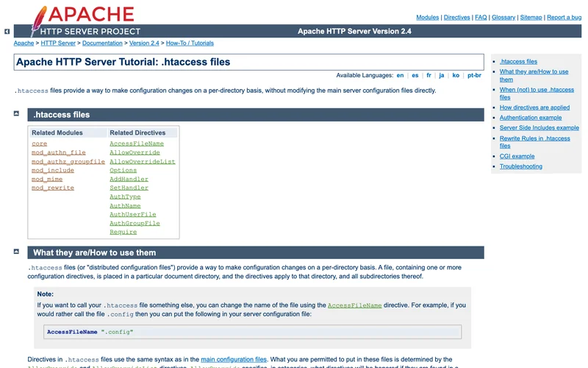Open the AddHandler directive link
The width and height of the screenshot is (588, 368).
click(x=129, y=179)
